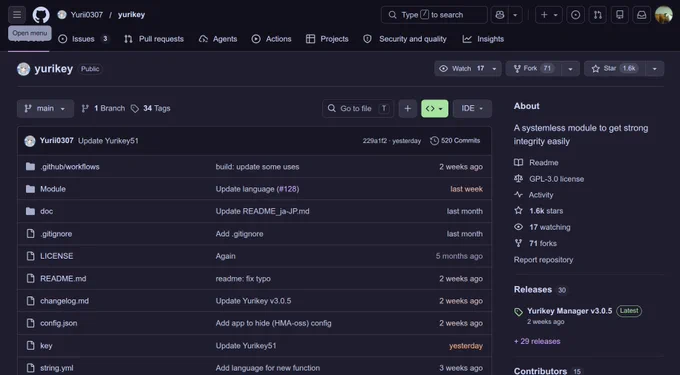Expand the Fork options dropdown arrow
This screenshot has width=680, height=375.
[570, 68]
